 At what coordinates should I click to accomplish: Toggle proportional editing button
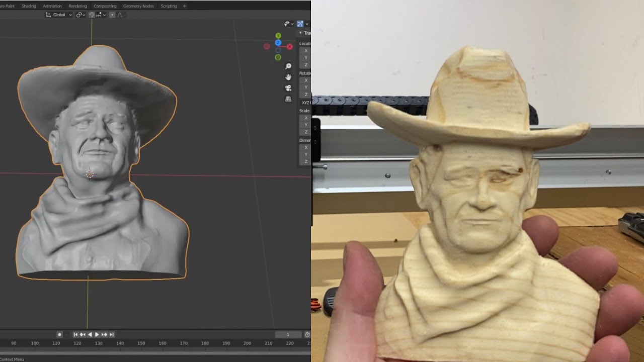pyautogui.click(x=111, y=15)
